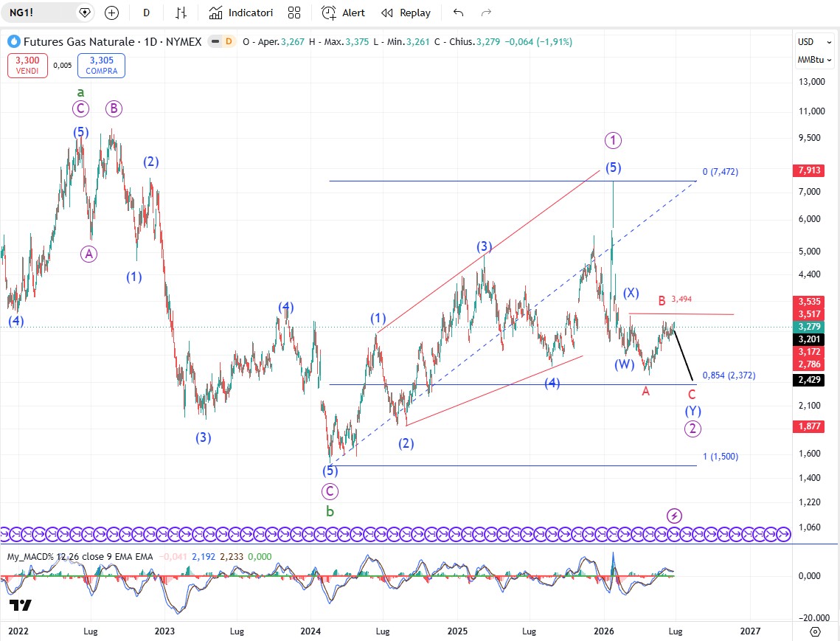840x641 pixels.
Task: Open the USD currency dropdown
Action: [814, 42]
